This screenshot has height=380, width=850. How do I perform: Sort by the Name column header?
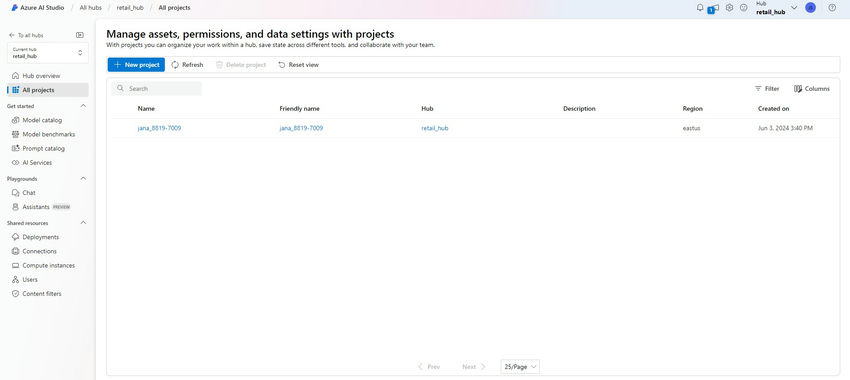click(x=146, y=108)
